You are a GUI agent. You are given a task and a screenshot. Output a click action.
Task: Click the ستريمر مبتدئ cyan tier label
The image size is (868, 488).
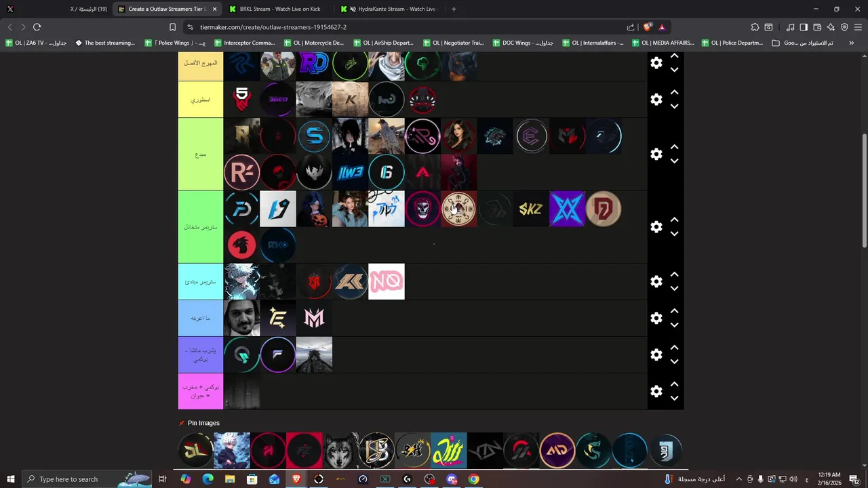click(201, 282)
